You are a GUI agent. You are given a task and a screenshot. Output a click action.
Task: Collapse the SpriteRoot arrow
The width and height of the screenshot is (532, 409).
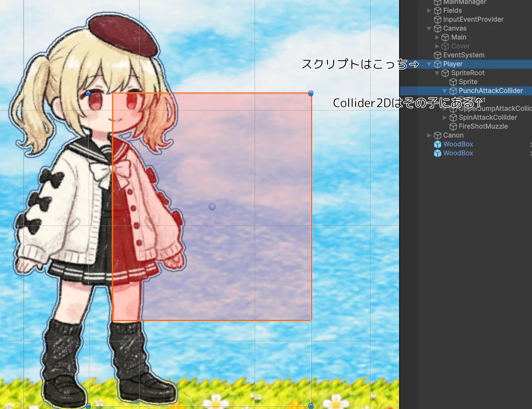pyautogui.click(x=437, y=73)
